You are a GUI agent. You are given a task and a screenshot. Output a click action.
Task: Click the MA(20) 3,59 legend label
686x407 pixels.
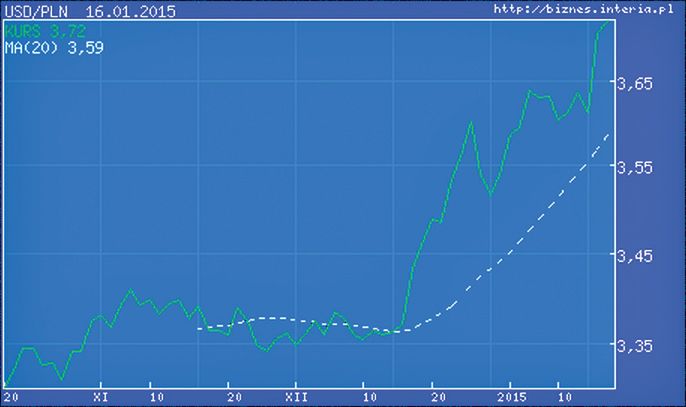point(54,47)
